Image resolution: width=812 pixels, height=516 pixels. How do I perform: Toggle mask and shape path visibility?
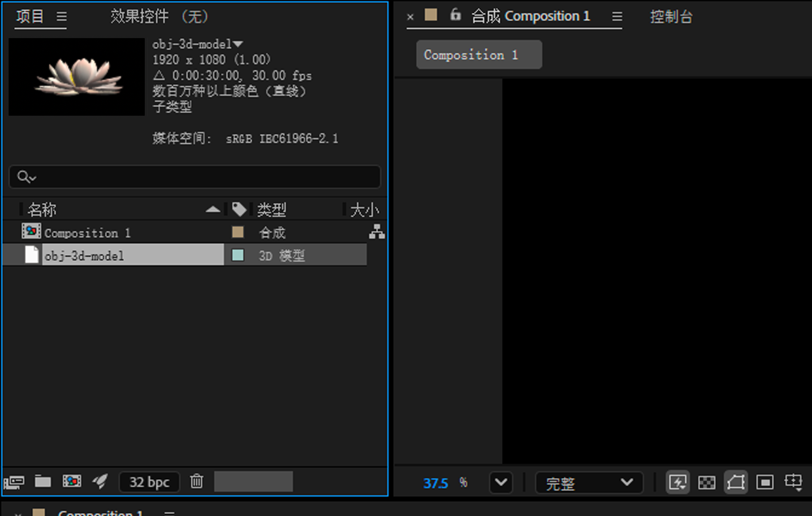pyautogui.click(x=736, y=482)
